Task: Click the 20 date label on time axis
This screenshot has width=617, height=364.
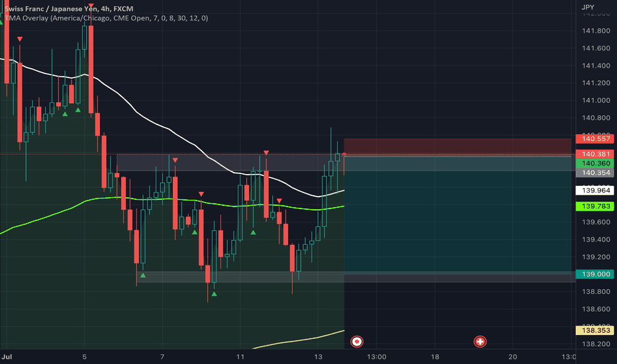Action: tap(512, 357)
